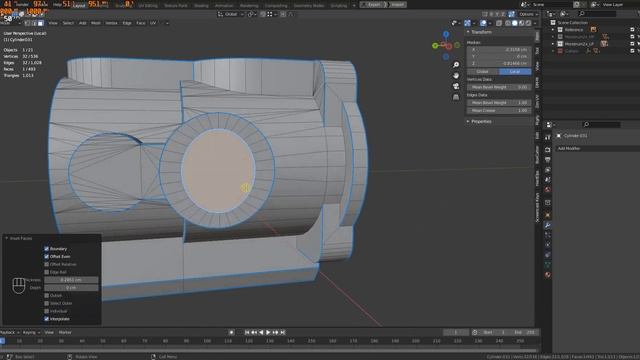Click the Marker menu in timeline
Screen dimensions: 640x360
click(x=65, y=332)
